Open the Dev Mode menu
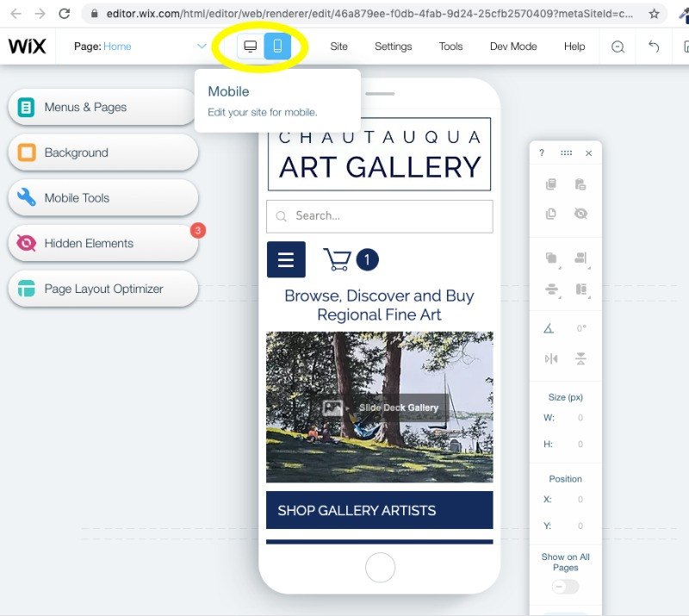689x616 pixels. [513, 47]
